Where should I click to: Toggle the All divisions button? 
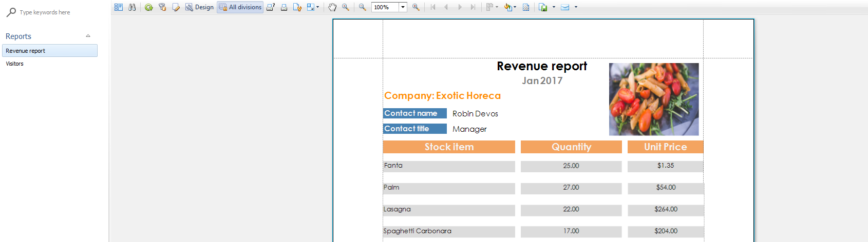coord(240,7)
